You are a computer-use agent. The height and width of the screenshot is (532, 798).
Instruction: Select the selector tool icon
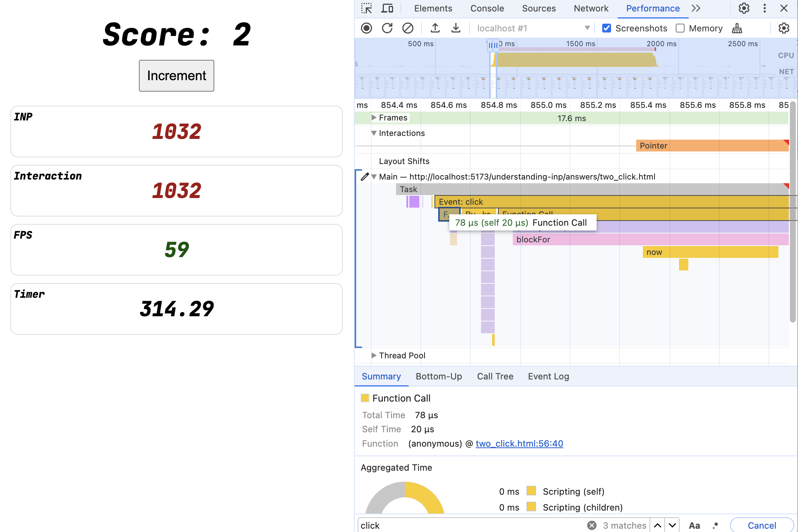tap(367, 8)
